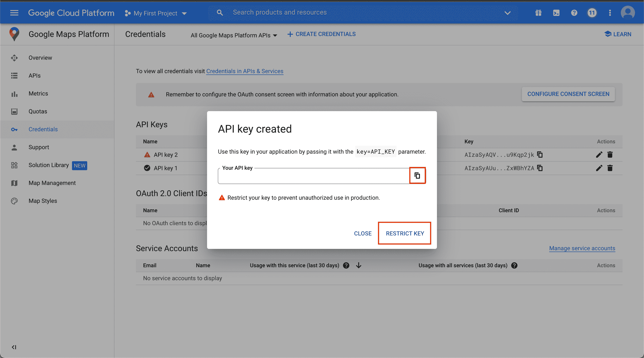Viewport: 644px width, 358px height.
Task: Open the gift free trial icon
Action: [538, 13]
